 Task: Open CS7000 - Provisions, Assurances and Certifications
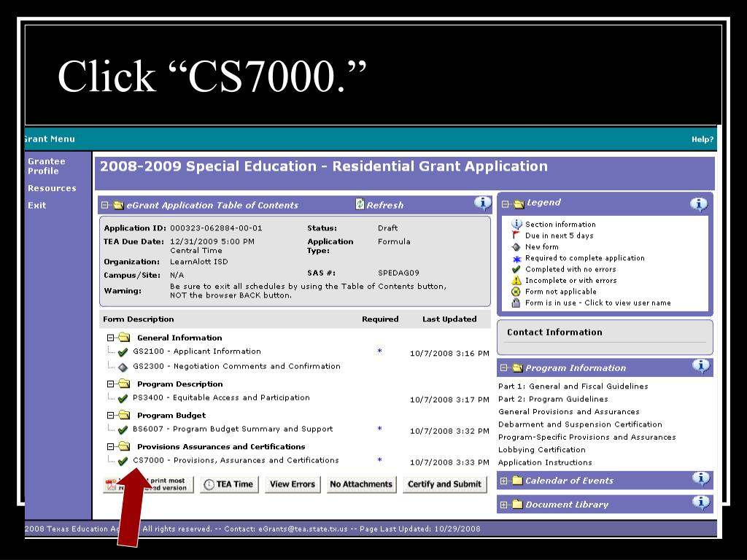pos(236,461)
